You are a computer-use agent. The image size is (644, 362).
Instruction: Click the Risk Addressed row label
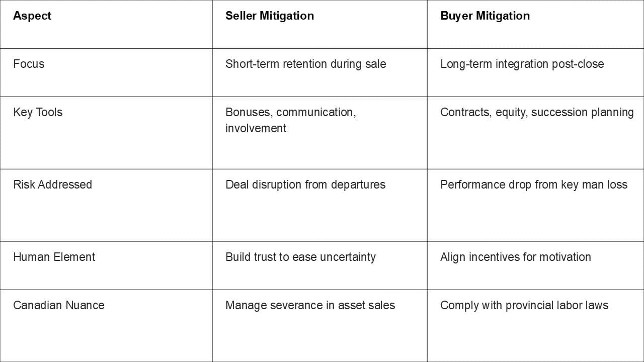click(x=52, y=185)
